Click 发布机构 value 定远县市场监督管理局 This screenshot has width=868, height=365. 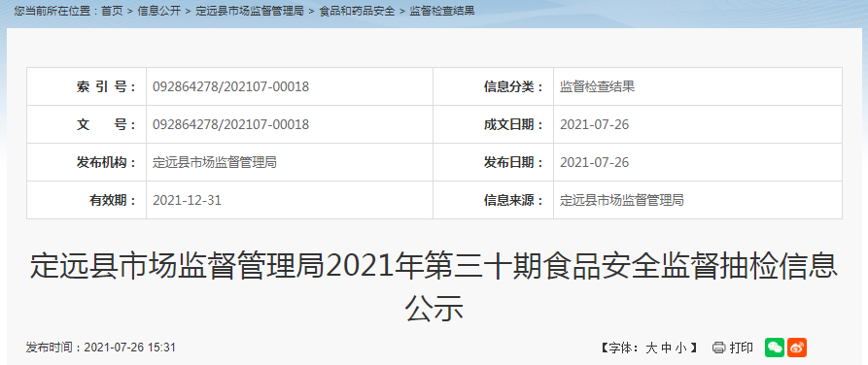(215, 162)
